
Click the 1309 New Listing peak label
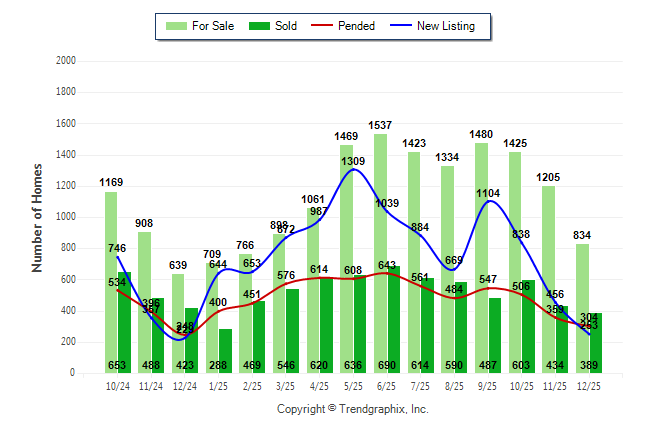[353, 161]
